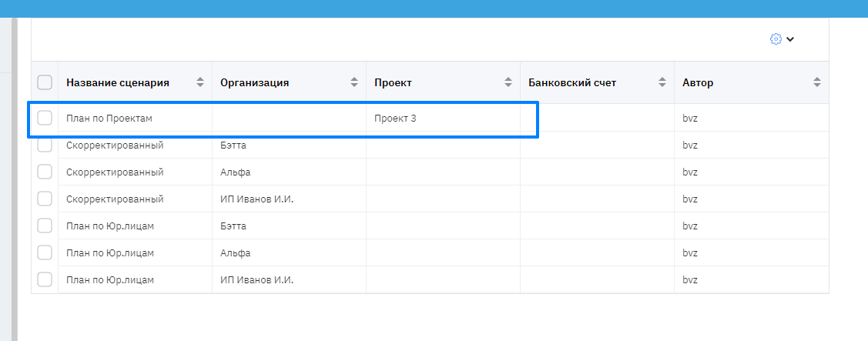Sort by Автор column arrows

(x=816, y=82)
